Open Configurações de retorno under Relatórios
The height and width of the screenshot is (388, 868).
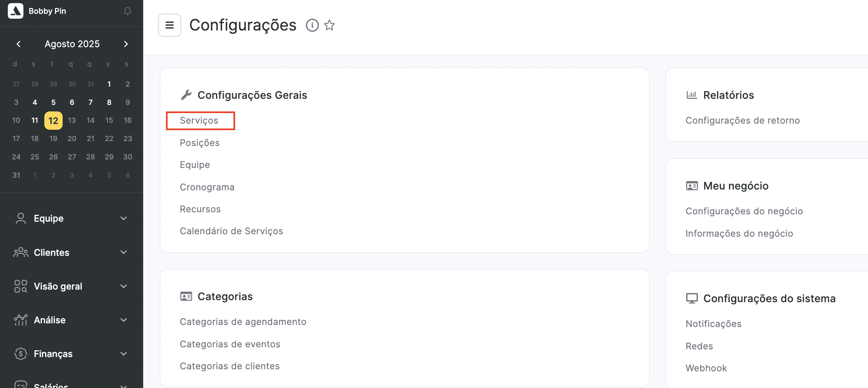[742, 120]
